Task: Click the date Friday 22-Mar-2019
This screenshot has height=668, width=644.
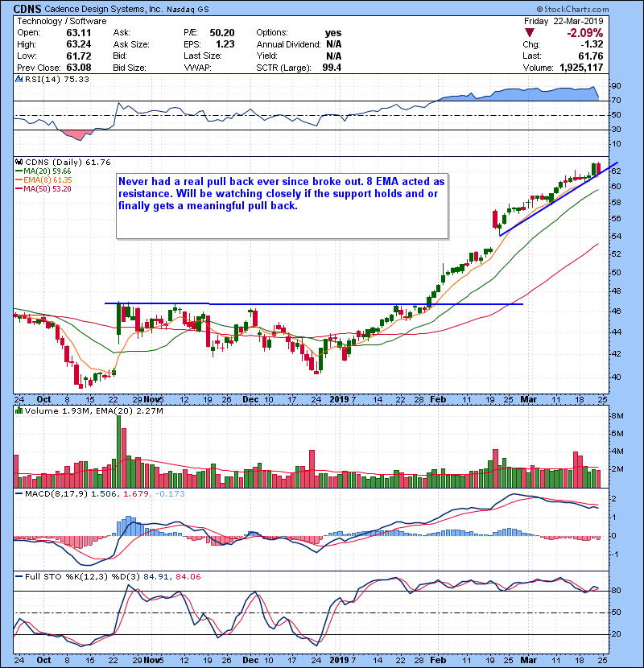Action: coord(563,21)
